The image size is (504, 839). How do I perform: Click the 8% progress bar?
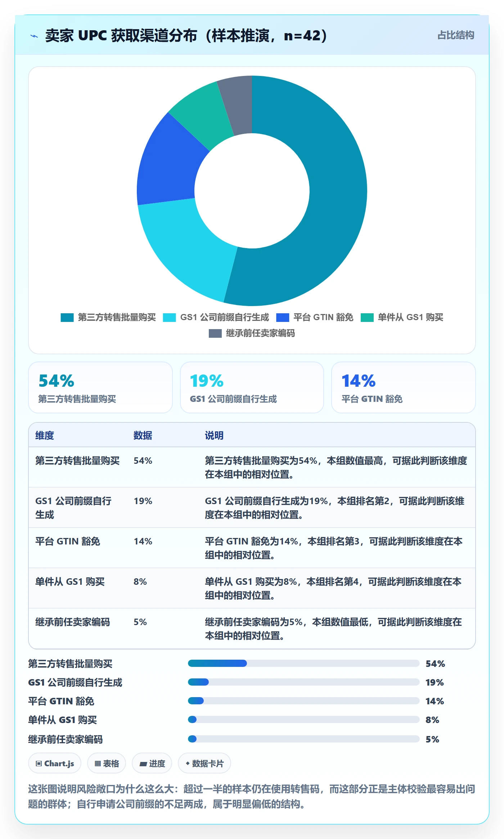pyautogui.click(x=304, y=719)
